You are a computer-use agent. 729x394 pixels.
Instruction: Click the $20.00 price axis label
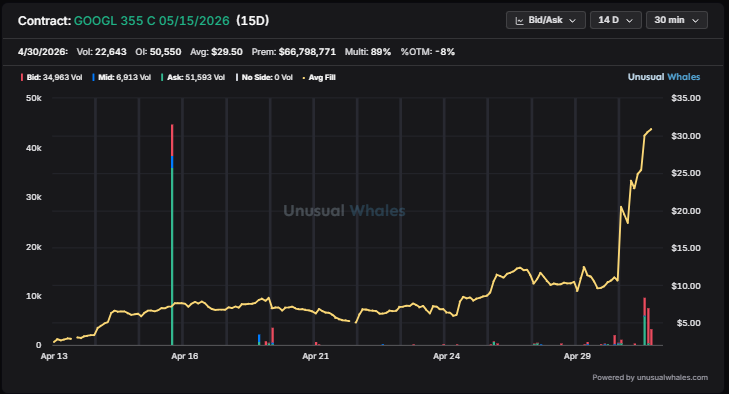tap(686, 211)
